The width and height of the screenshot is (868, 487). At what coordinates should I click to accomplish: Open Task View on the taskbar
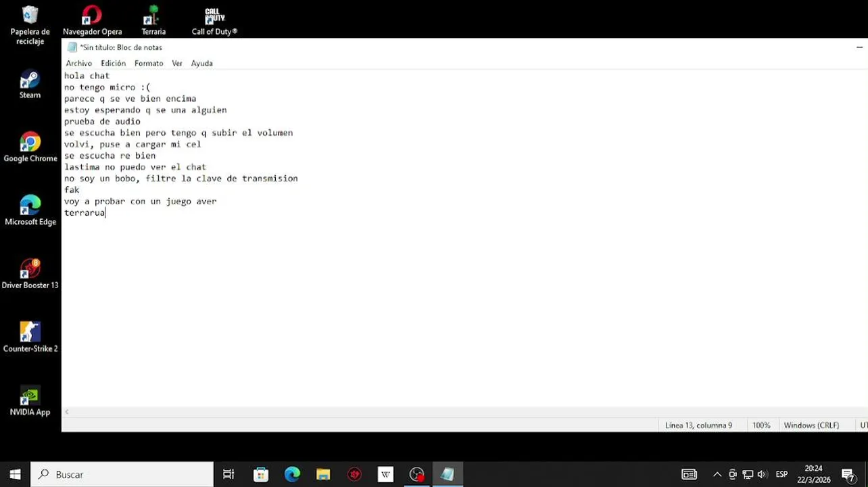[x=228, y=474]
